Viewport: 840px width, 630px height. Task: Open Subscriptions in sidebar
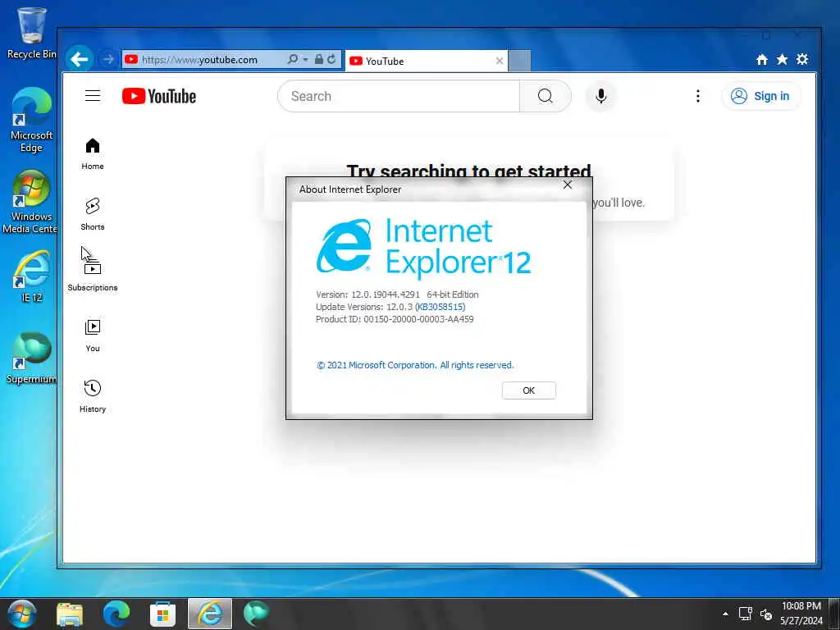(93, 276)
